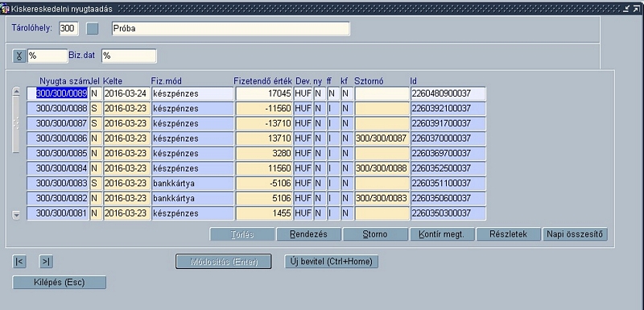Viewport: 644px width, 310px height.
Task: Click bankkártya in row 300/300/0083
Action: [192, 184]
